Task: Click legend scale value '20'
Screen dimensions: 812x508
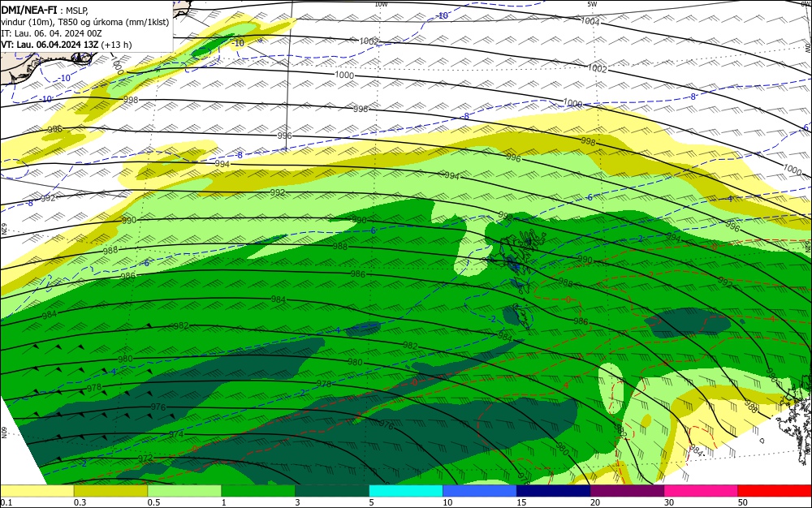Action: (595, 502)
